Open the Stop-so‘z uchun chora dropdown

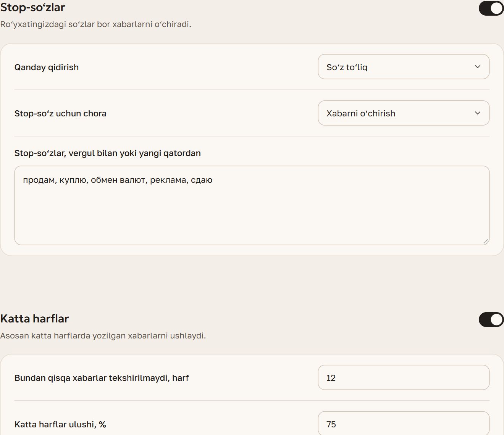click(404, 113)
